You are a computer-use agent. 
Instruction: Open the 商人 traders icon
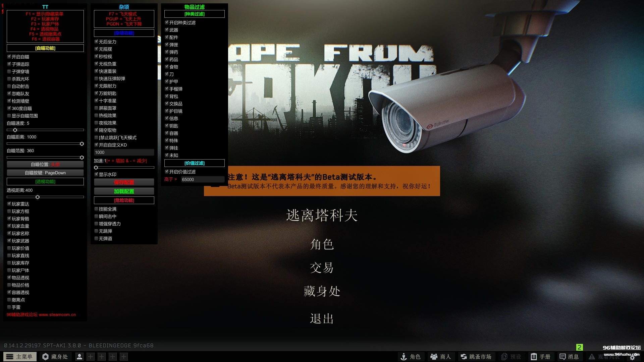pyautogui.click(x=434, y=357)
